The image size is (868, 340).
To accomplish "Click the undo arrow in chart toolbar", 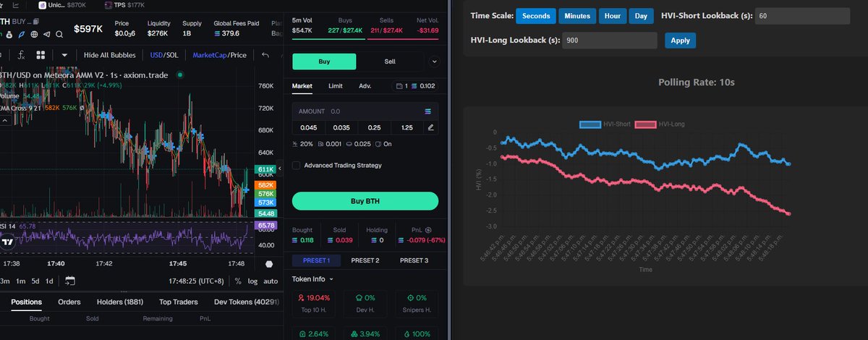I will pyautogui.click(x=265, y=55).
